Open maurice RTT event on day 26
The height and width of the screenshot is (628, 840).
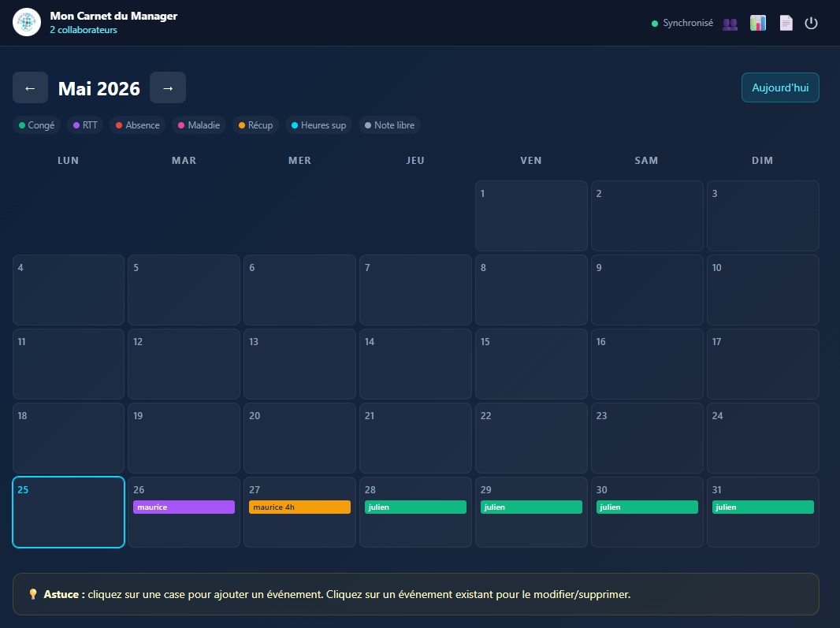pos(184,507)
